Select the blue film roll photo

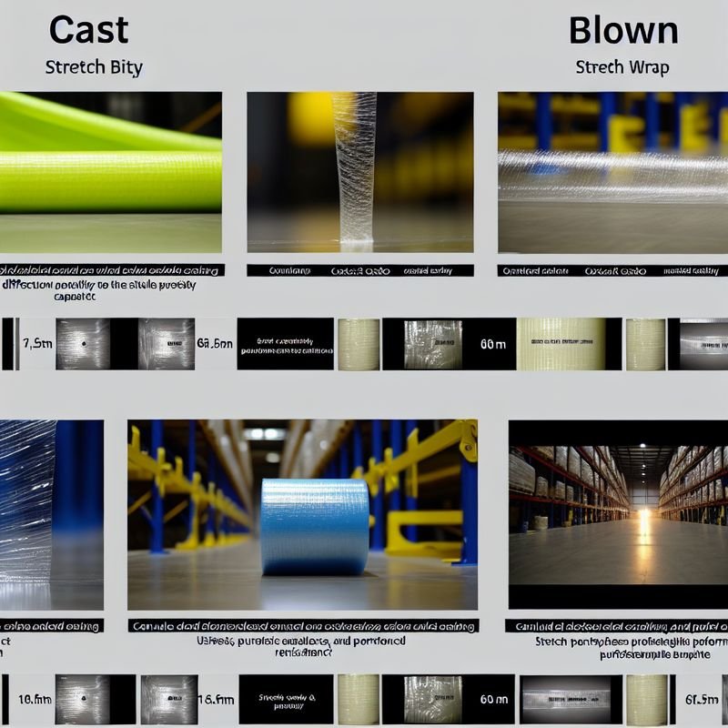point(315,527)
